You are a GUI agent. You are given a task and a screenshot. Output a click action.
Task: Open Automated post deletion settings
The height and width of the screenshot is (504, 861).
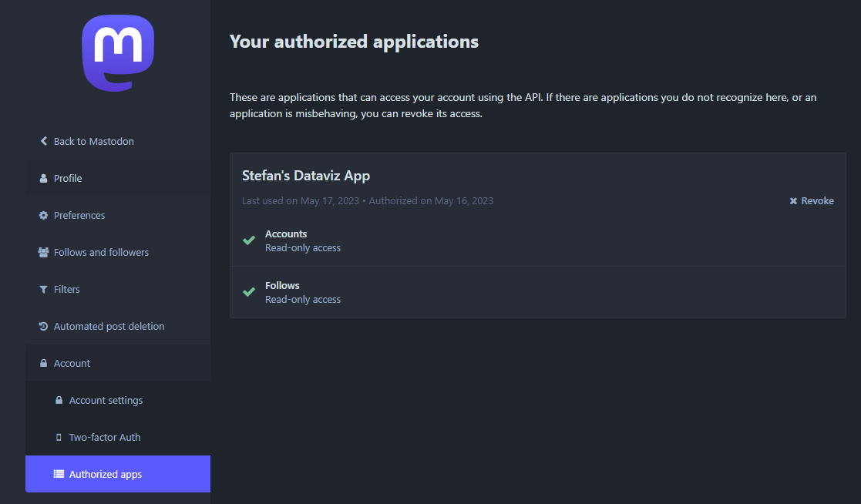[118, 326]
